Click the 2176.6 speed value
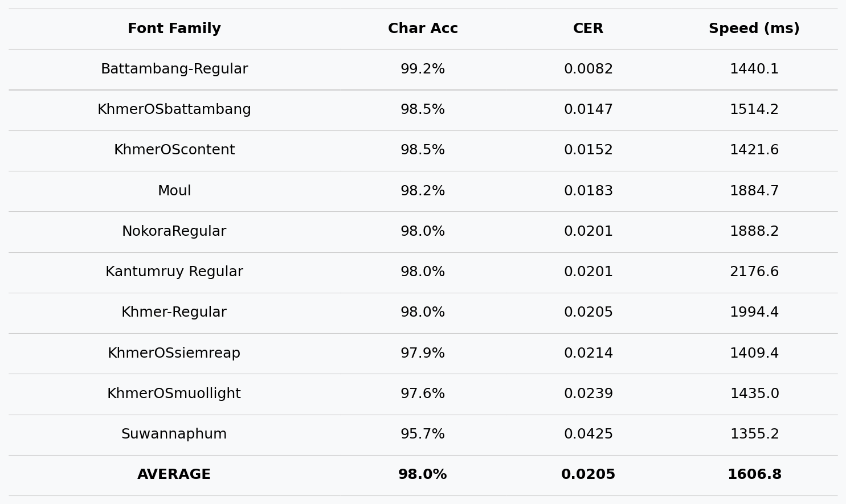Viewport: 846px width, 504px height. tap(754, 272)
